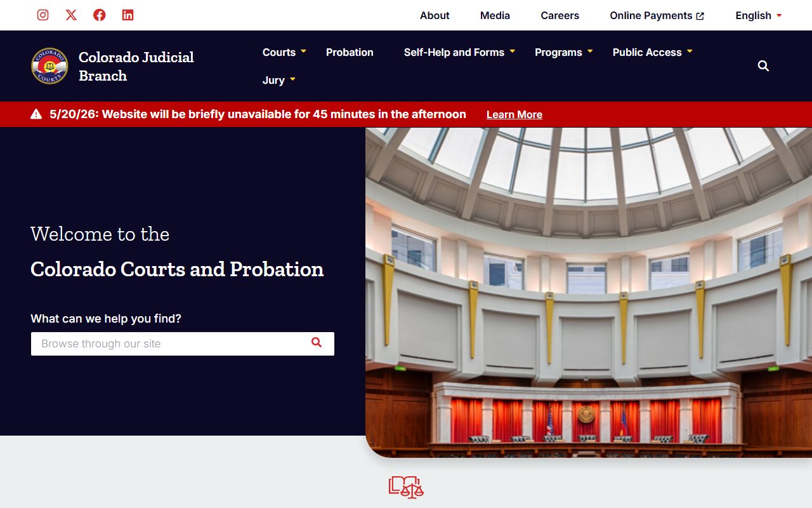Screen dimensions: 812x508
Task: Expand the Courts dropdown arrow
Action: (x=303, y=51)
